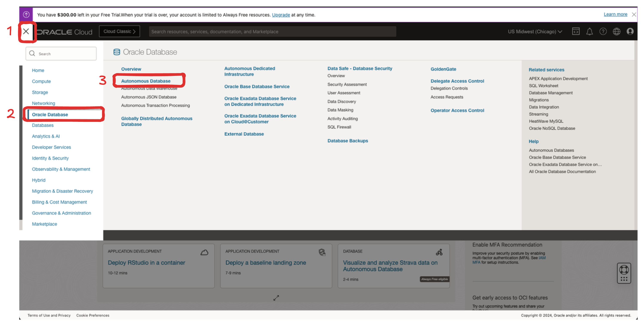Select Migration & Disaster Recovery menu item
Screen dimensions: 644x326
click(x=62, y=191)
